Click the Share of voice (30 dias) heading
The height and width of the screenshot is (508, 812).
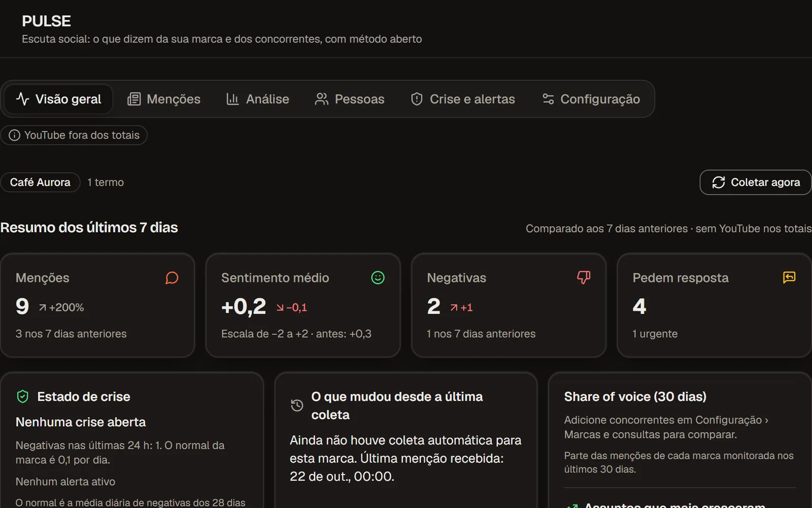coord(635,397)
